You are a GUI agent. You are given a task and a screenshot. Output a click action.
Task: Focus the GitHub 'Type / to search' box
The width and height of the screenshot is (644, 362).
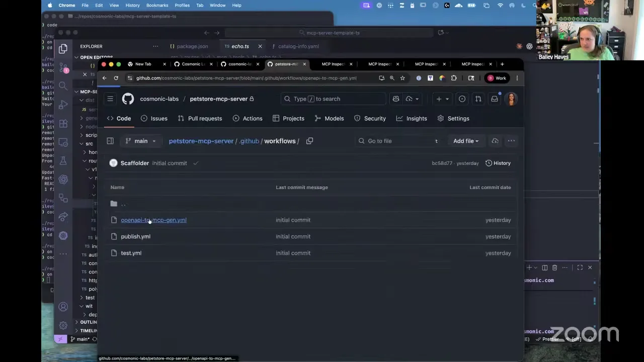pos(333,99)
